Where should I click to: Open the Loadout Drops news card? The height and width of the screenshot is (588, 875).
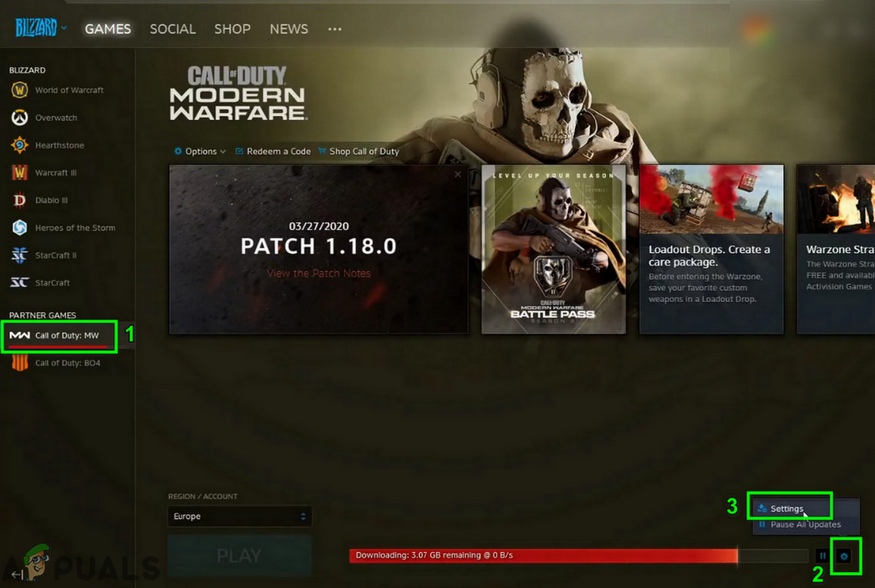pyautogui.click(x=711, y=249)
